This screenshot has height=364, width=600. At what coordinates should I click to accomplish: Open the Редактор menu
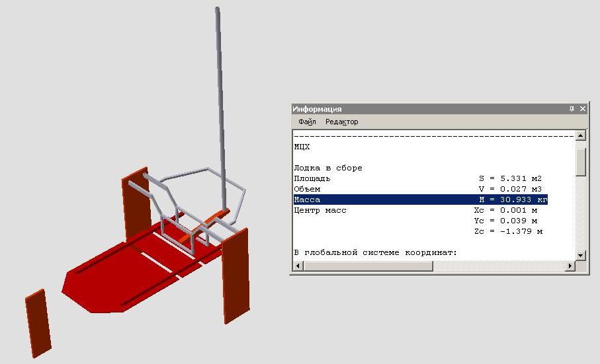(341, 122)
